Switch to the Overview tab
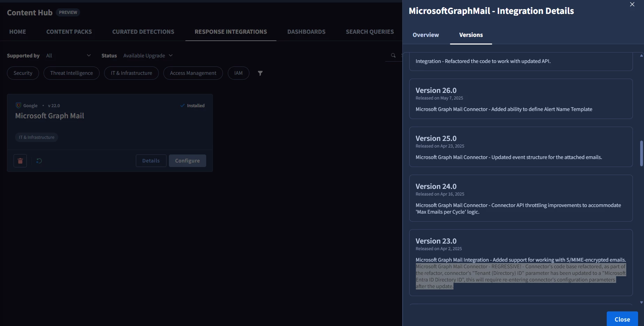Viewport: 644px width, 326px height. [x=426, y=35]
